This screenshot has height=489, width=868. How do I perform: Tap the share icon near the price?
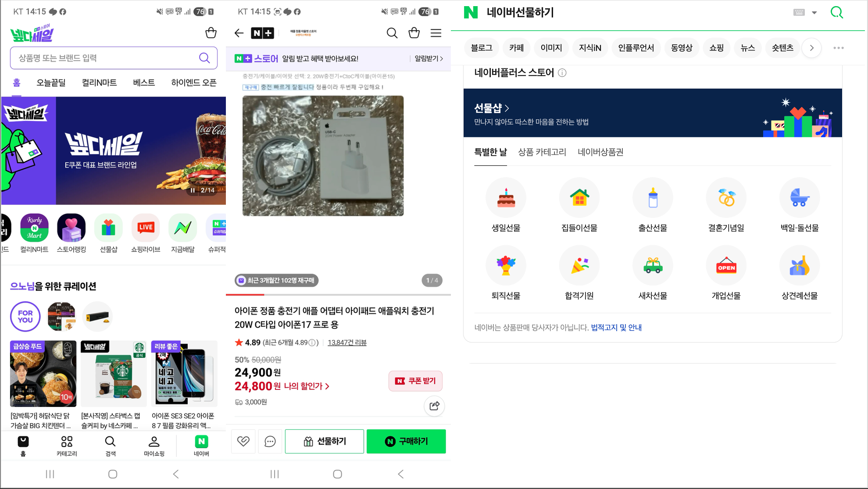point(434,406)
